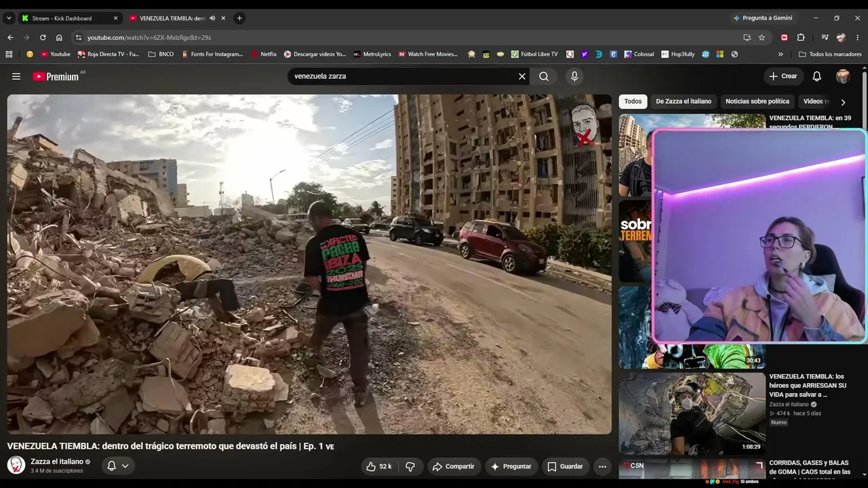Open Fonts For Instagram bookmark
Image resolution: width=868 pixels, height=488 pixels.
tap(212, 54)
